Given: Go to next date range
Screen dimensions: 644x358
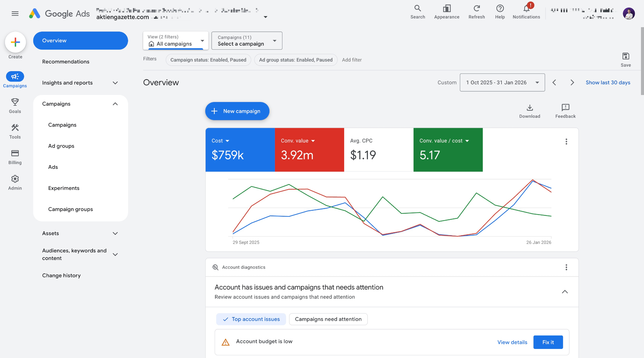Looking at the screenshot, I should click(572, 83).
